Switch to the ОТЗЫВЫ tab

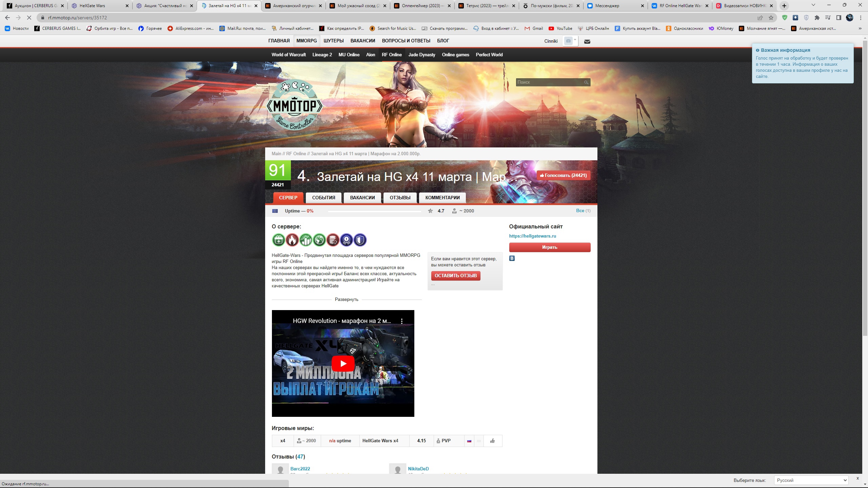tap(400, 198)
